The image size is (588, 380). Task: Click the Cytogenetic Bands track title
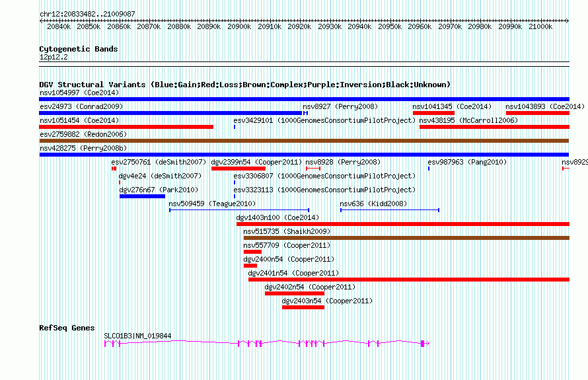79,49
